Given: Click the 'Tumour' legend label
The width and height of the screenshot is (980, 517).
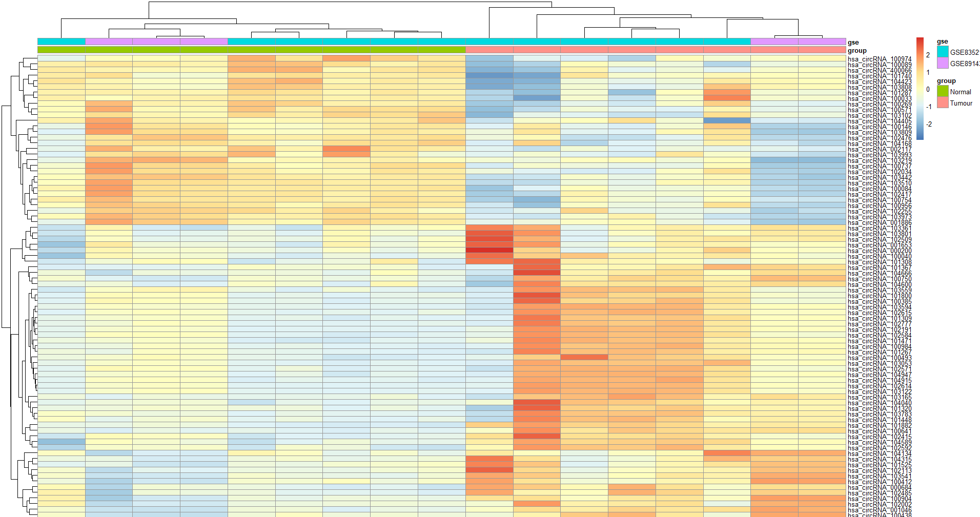Looking at the screenshot, I should click(961, 103).
